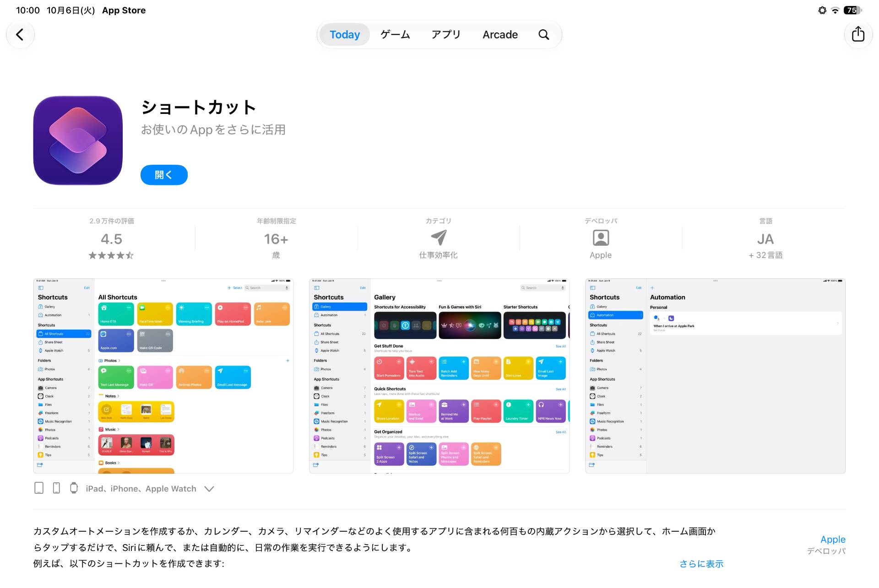This screenshot has width=879, height=588.
Task: Switch to the ゲーム tab
Action: click(x=395, y=34)
